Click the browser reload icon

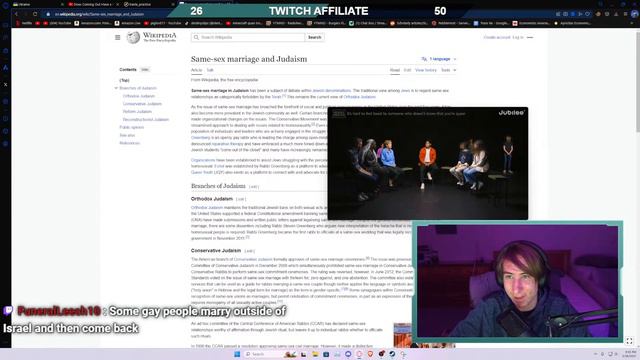pos(35,14)
